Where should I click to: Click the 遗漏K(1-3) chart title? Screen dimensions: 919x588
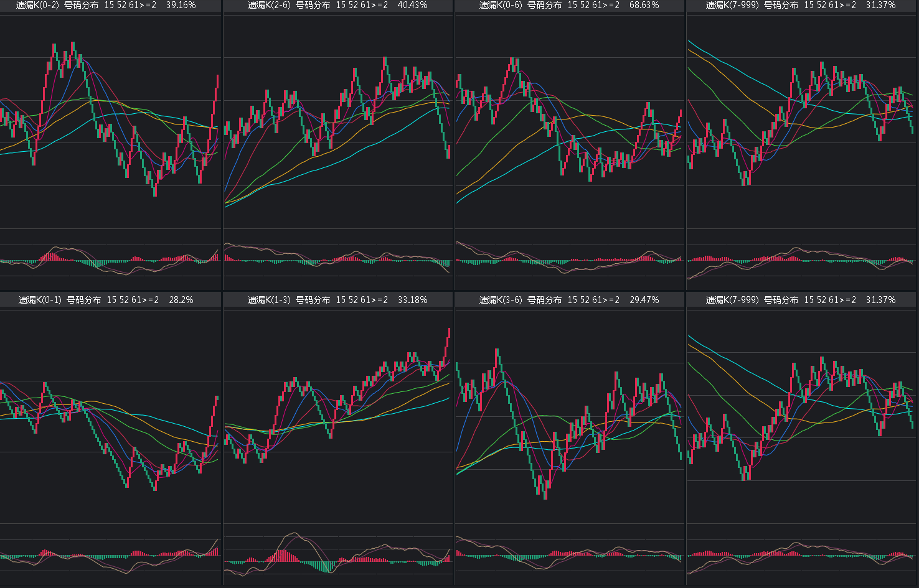pos(269,300)
